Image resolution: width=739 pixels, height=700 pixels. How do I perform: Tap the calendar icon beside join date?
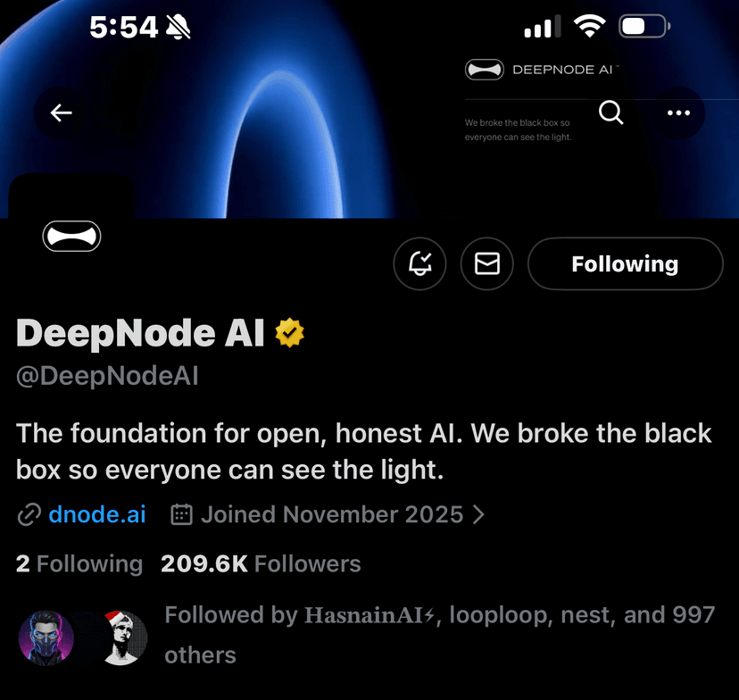tap(181, 514)
